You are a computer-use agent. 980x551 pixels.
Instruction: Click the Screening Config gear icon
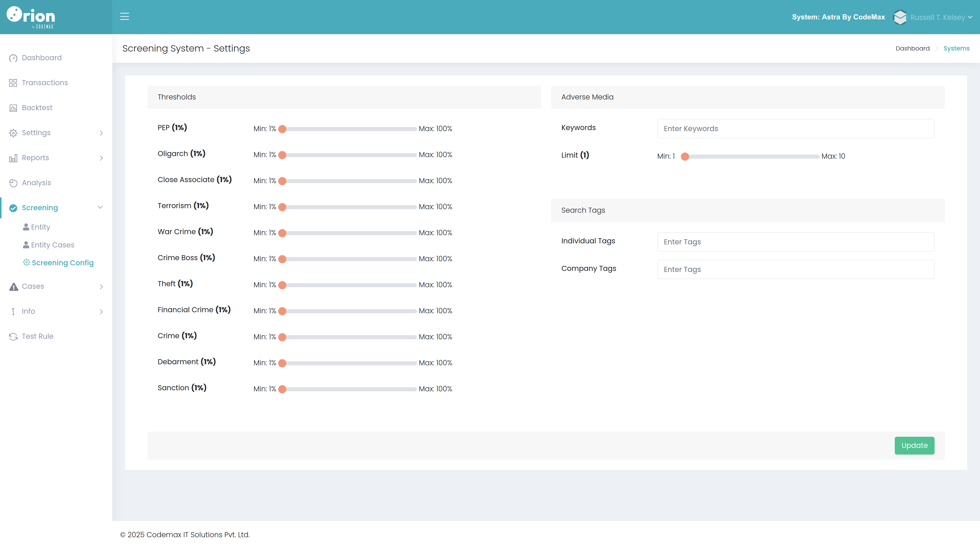[26, 262]
